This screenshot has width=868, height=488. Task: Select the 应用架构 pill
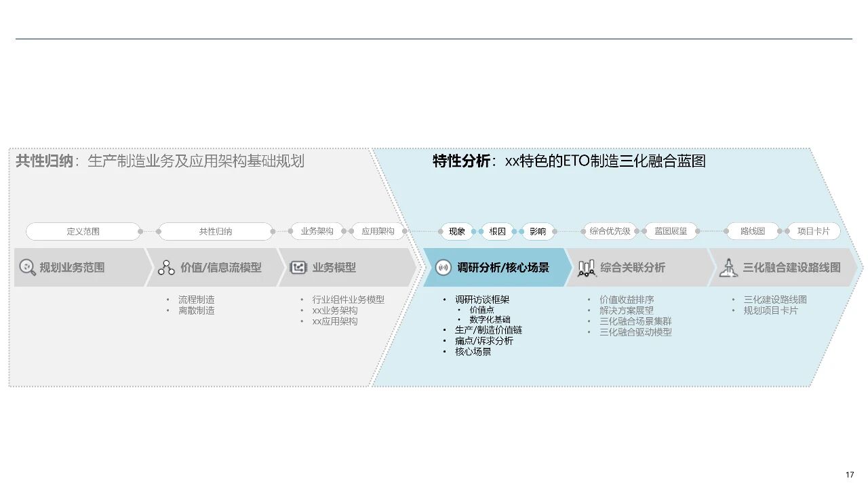point(378,231)
